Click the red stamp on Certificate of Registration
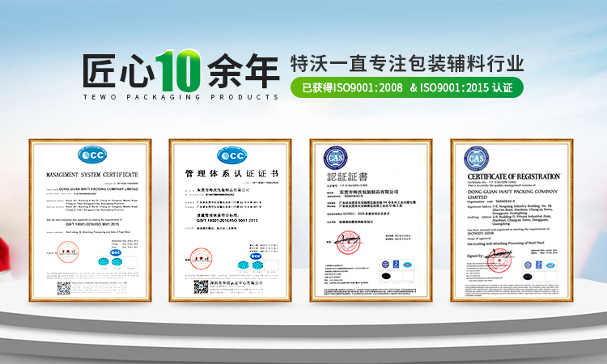Viewport: 607px width, 364px height. pos(499,260)
